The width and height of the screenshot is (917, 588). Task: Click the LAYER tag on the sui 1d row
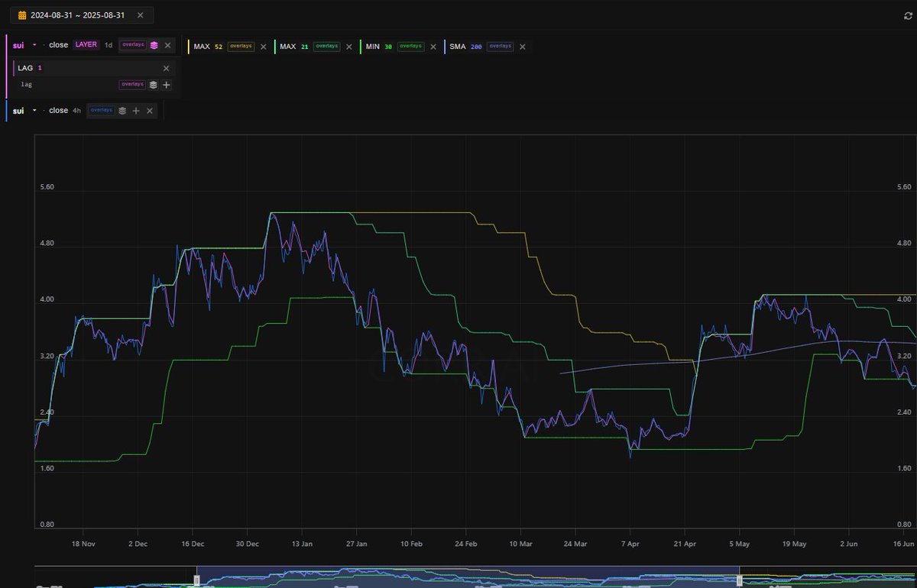point(86,45)
